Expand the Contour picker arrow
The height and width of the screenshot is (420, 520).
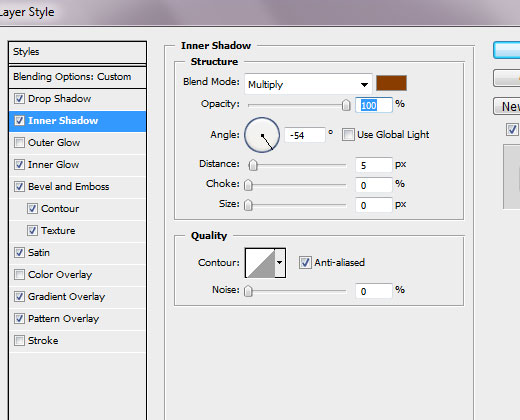280,263
